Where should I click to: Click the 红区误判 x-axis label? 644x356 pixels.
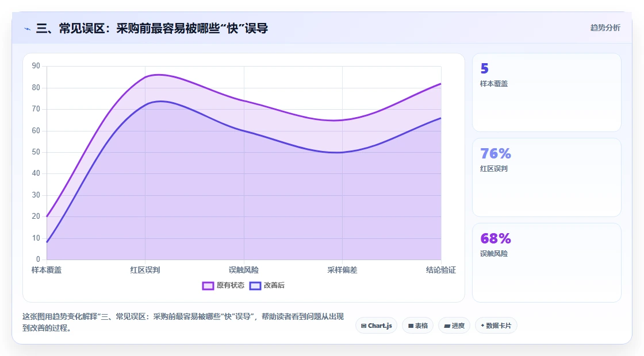(145, 270)
